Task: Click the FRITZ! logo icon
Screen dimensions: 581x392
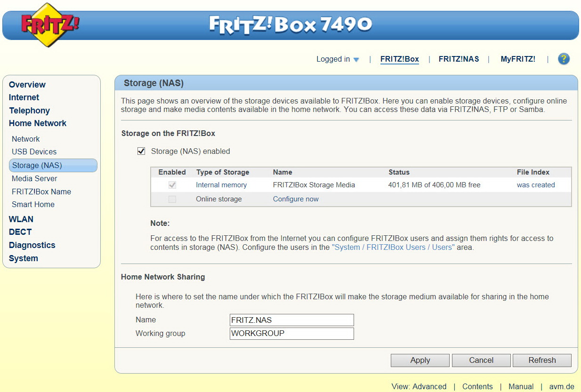Action: point(50,24)
